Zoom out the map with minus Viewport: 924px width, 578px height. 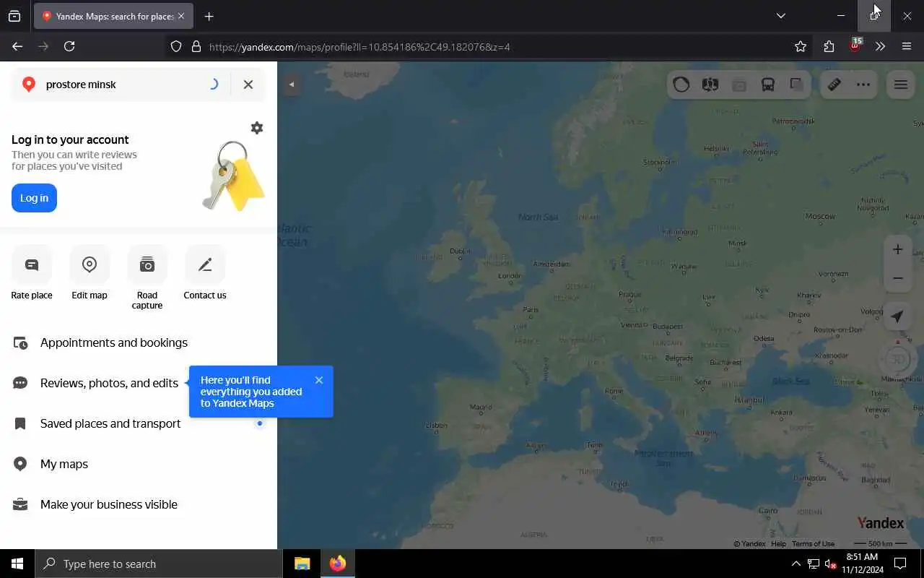pos(898,278)
